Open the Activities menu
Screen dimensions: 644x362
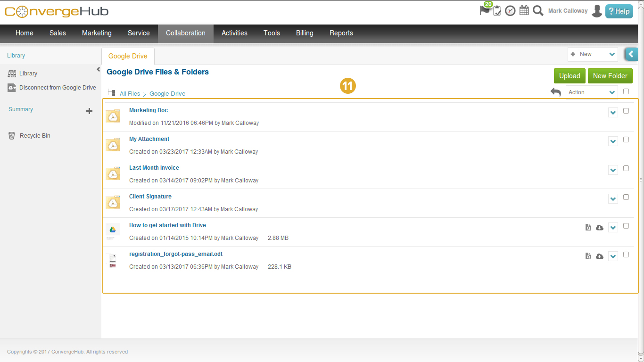pos(234,33)
